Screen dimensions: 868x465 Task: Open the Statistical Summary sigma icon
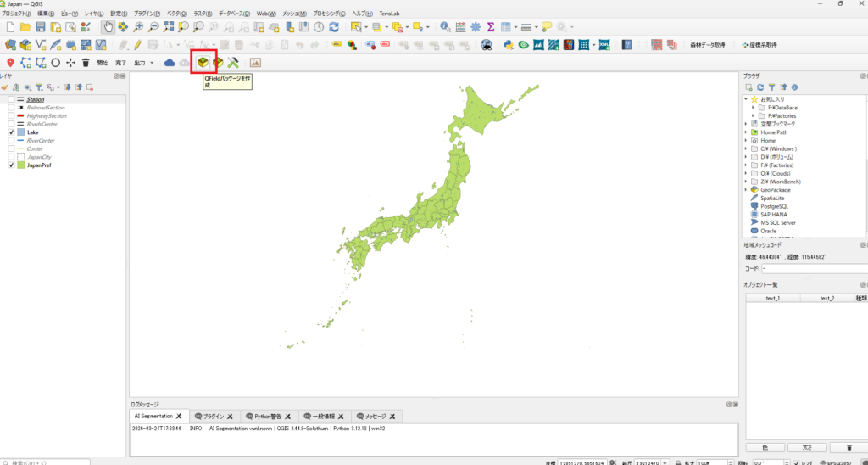coord(490,28)
